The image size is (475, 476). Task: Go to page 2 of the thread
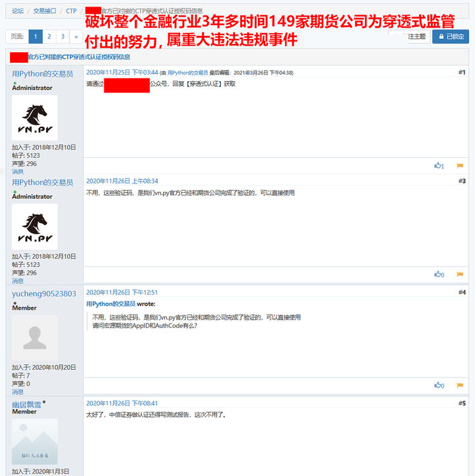point(49,36)
